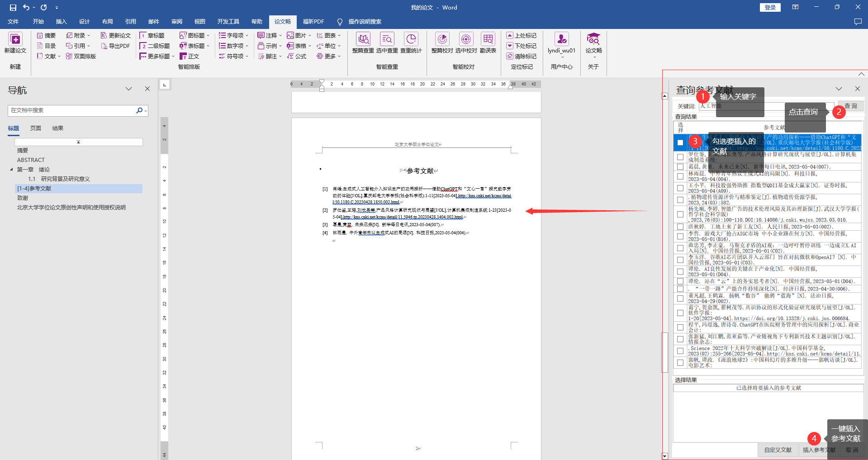Click the 新建论文 icon in ribbon
This screenshot has height=460, width=868.
pyautogui.click(x=15, y=43)
